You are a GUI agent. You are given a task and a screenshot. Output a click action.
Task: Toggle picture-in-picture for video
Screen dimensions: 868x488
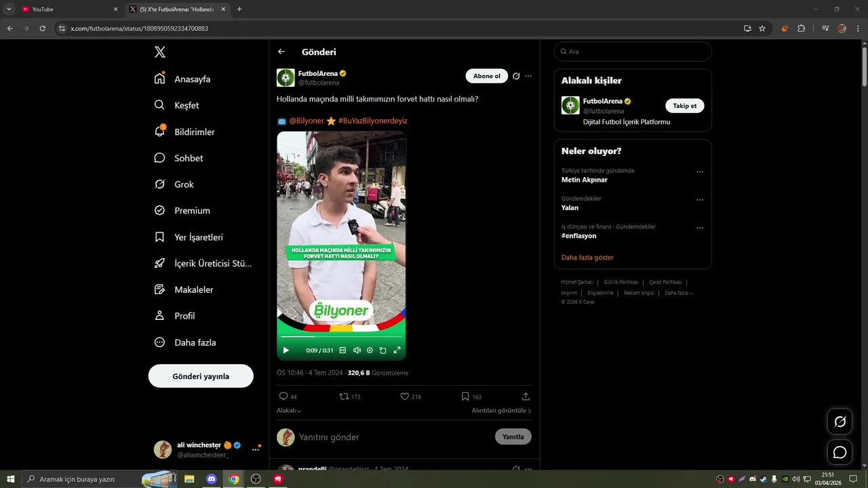(383, 350)
